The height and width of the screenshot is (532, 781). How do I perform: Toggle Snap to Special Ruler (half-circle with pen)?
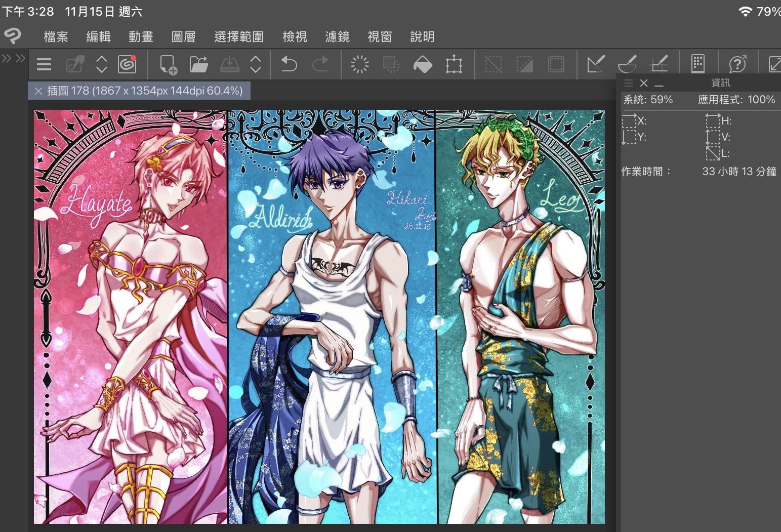tap(628, 64)
